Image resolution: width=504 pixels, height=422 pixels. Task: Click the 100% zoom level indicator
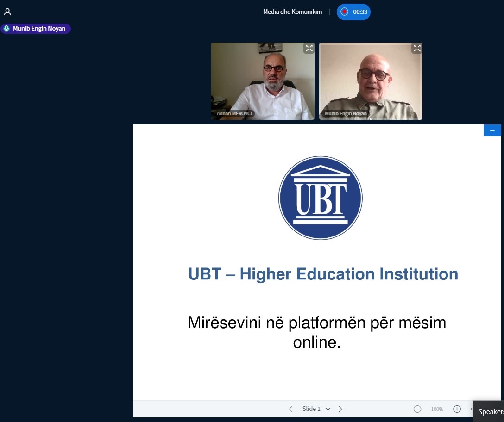coord(437,409)
